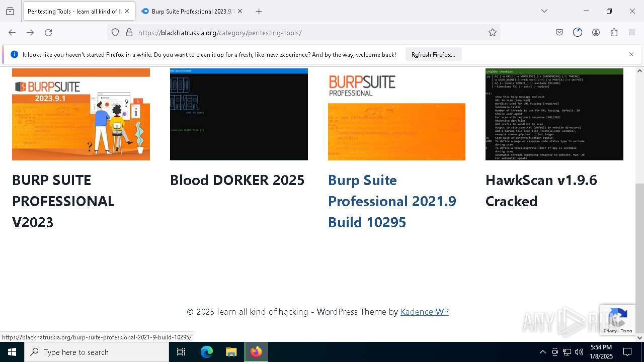Open the HawkScan v1.9.6 Cracked article title
This screenshot has height=362, width=644.
(541, 191)
